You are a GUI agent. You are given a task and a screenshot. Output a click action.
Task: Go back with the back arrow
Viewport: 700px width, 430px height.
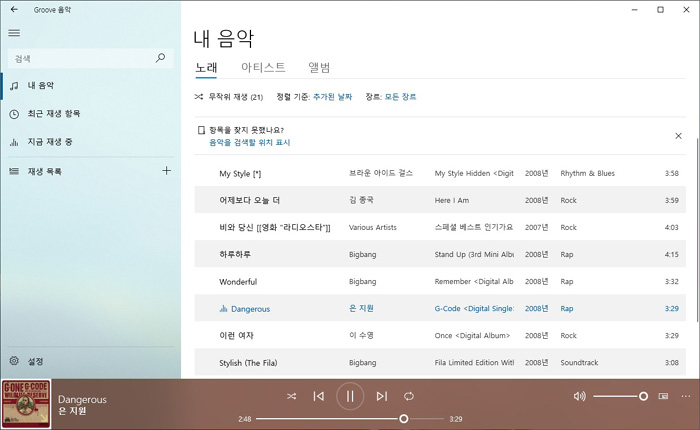tap(14, 9)
